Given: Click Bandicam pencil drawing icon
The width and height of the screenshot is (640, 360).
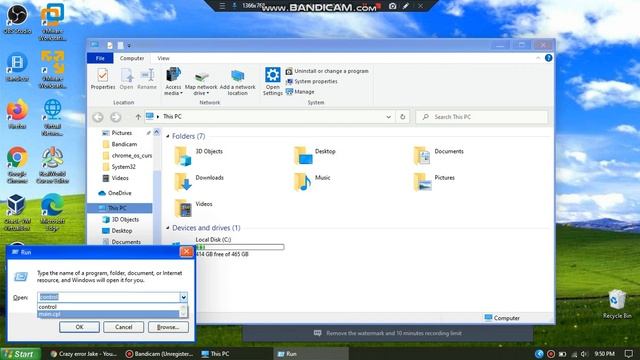Looking at the screenshot, I should pos(406,6).
